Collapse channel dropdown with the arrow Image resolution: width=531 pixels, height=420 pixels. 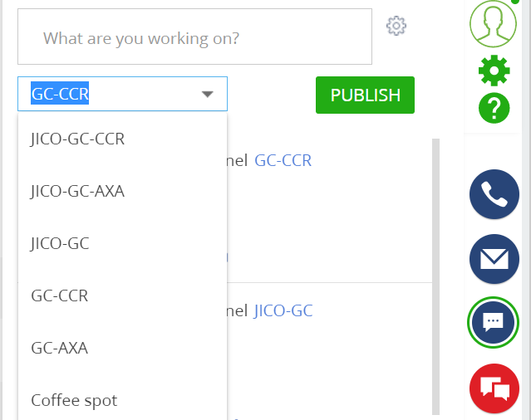pos(207,94)
